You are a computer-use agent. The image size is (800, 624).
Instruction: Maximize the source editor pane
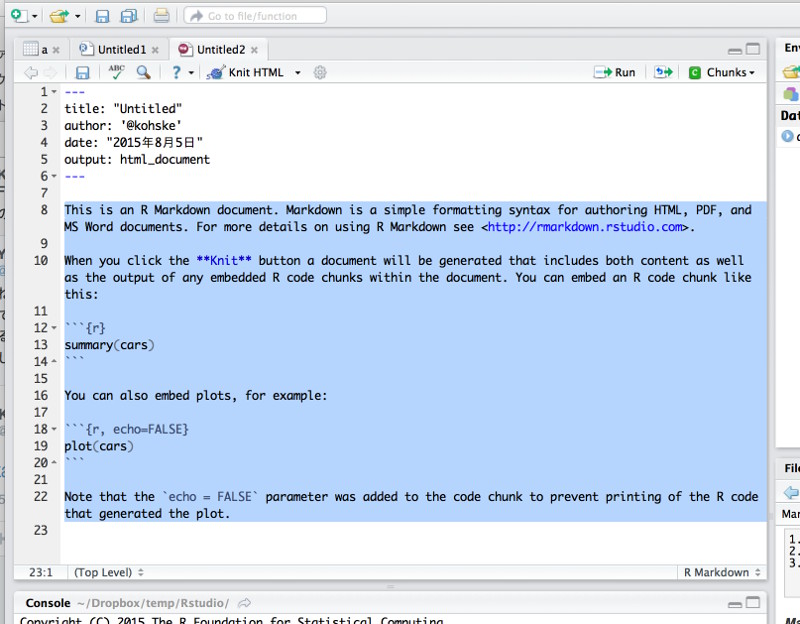coord(753,49)
